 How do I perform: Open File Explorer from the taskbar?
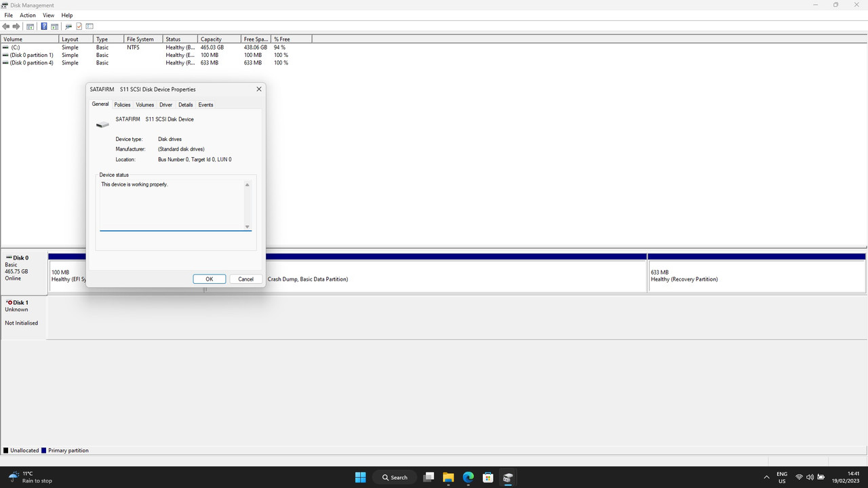448,477
